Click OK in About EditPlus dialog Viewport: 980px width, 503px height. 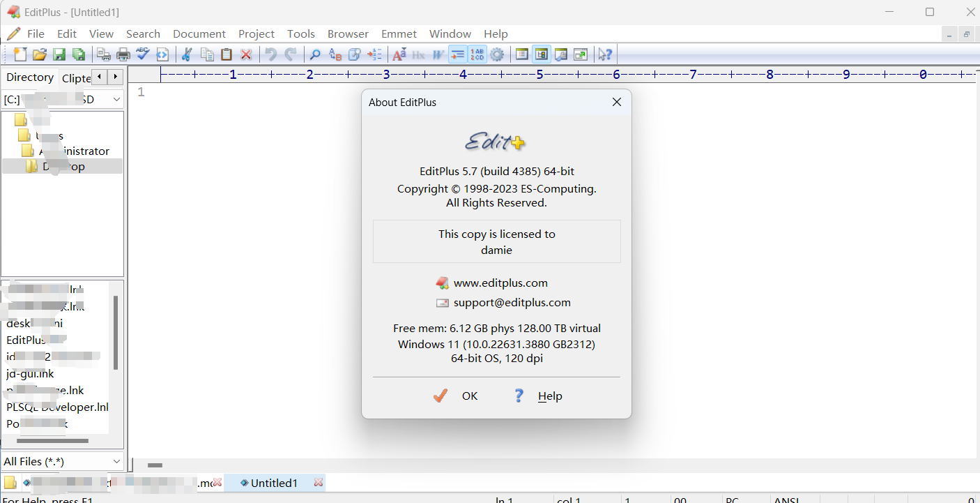(456, 396)
